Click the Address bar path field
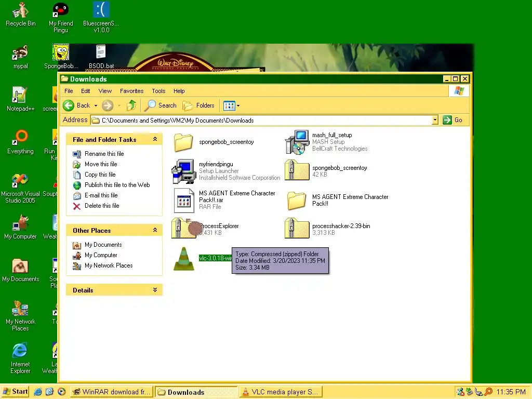 264,120
